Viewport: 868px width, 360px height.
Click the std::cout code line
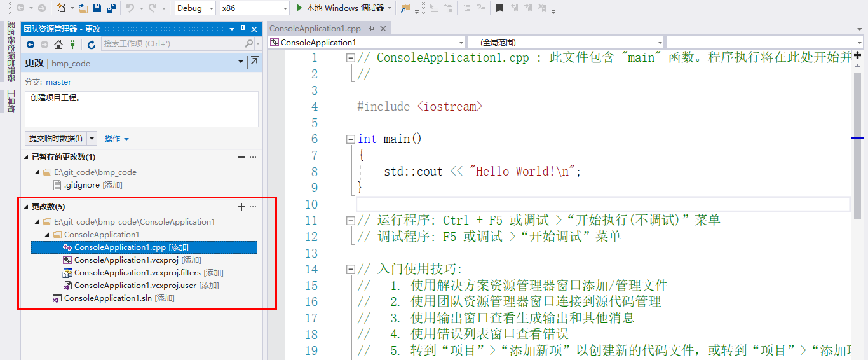tap(482, 172)
